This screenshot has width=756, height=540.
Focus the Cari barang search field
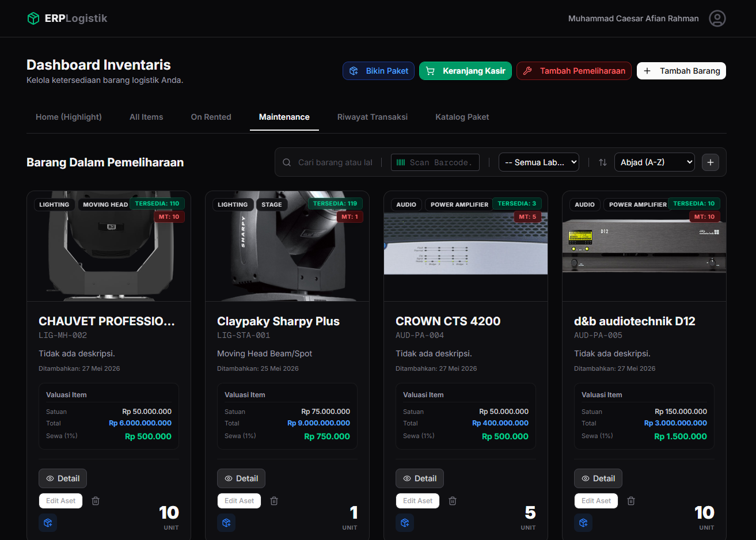click(x=335, y=162)
